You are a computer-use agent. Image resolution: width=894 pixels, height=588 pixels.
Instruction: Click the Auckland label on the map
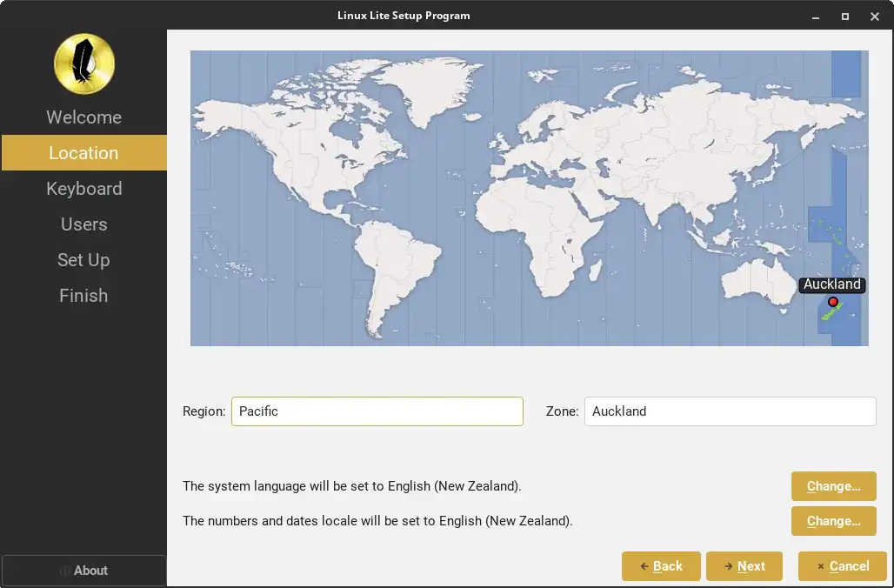(x=832, y=284)
